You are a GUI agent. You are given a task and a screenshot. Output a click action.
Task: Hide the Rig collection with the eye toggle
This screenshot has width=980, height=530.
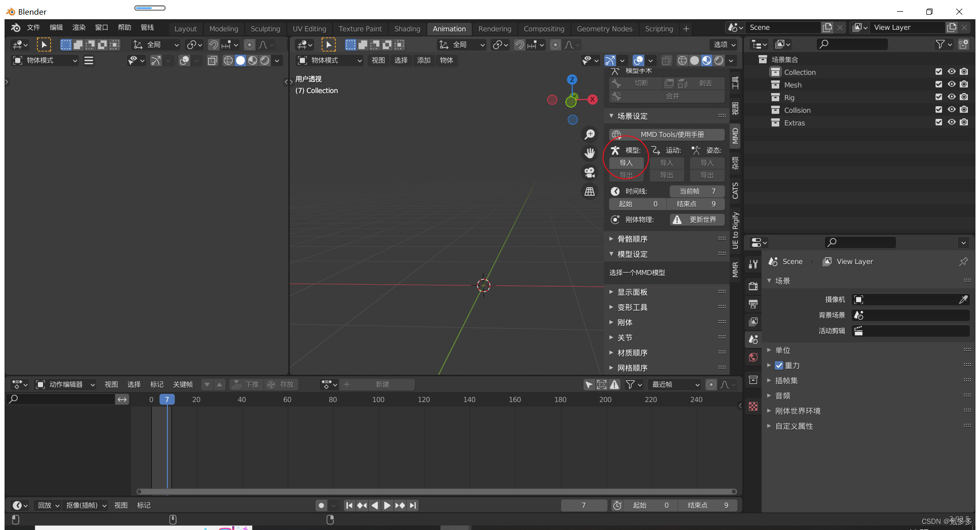951,97
